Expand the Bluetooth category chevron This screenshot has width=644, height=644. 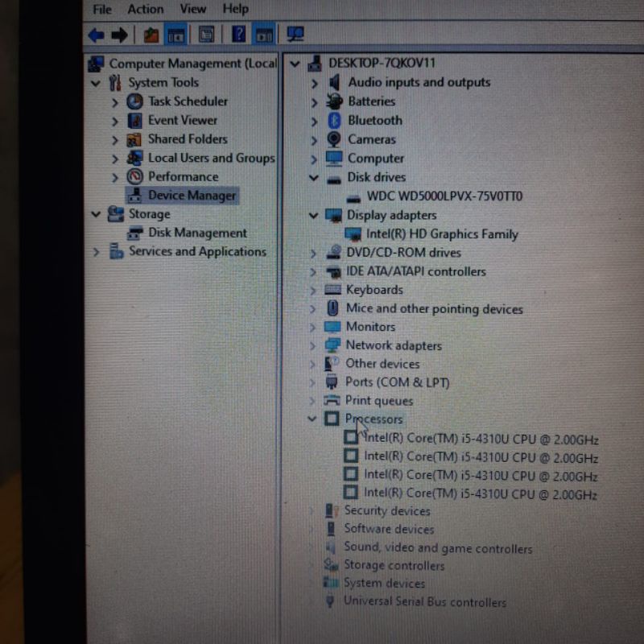pyautogui.click(x=314, y=122)
